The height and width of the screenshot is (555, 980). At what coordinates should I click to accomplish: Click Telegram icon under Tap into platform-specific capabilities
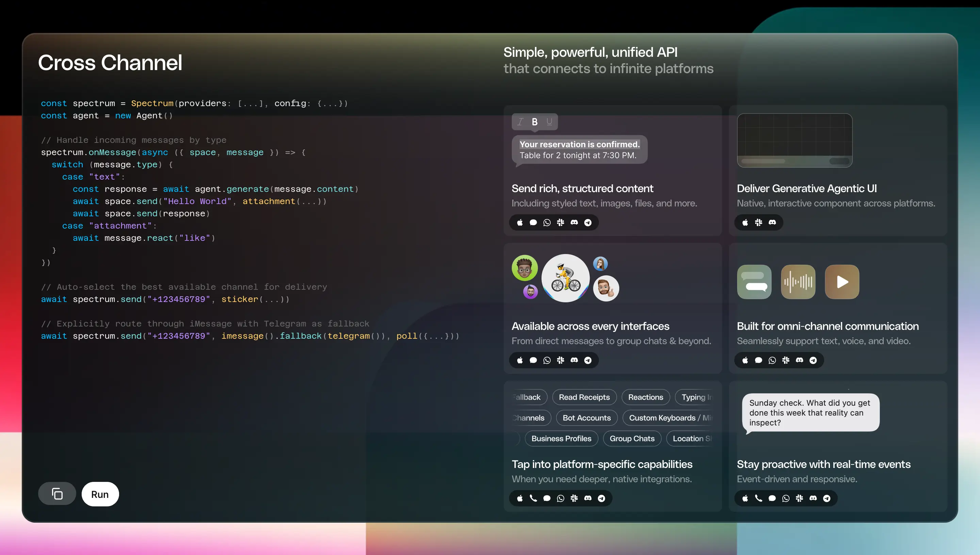(x=601, y=498)
